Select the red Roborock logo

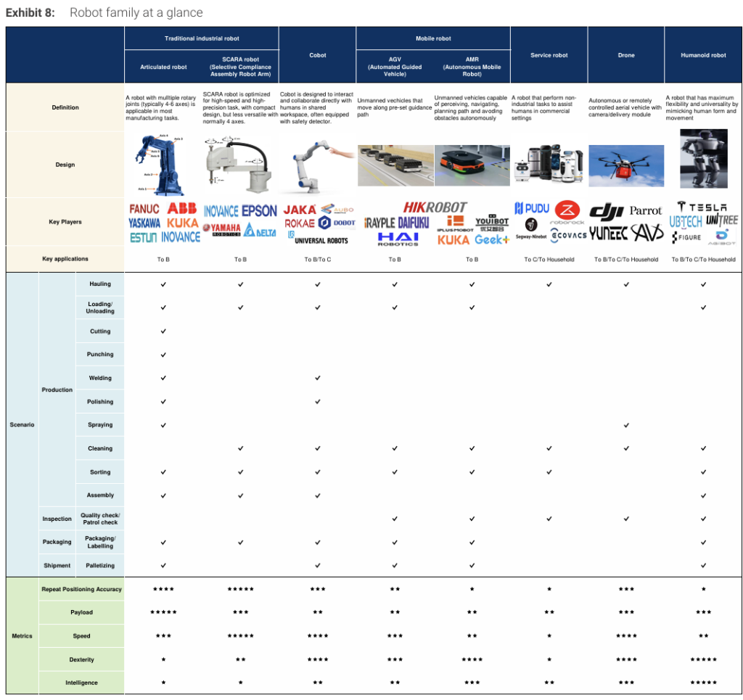[x=567, y=212]
